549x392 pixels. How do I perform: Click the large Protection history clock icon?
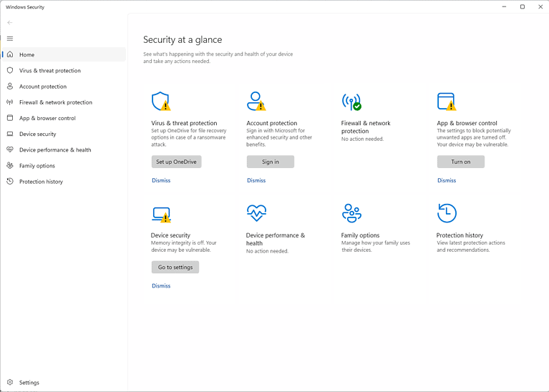(x=447, y=213)
